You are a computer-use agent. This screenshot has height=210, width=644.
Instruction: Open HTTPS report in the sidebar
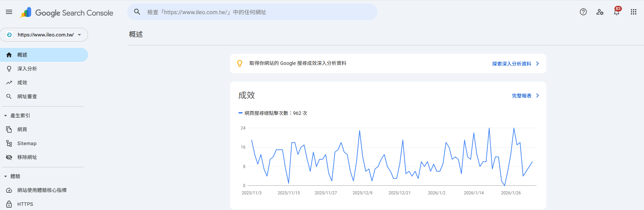44,204
